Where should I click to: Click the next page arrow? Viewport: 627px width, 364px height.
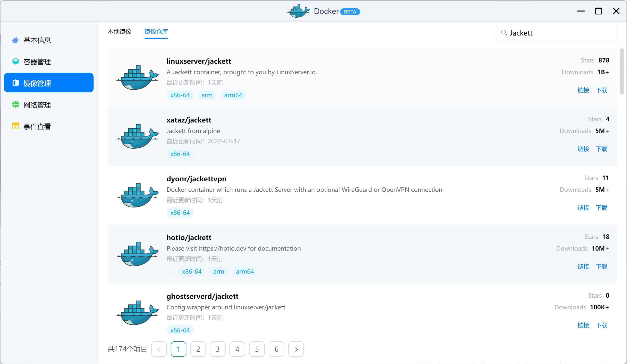[296, 349]
